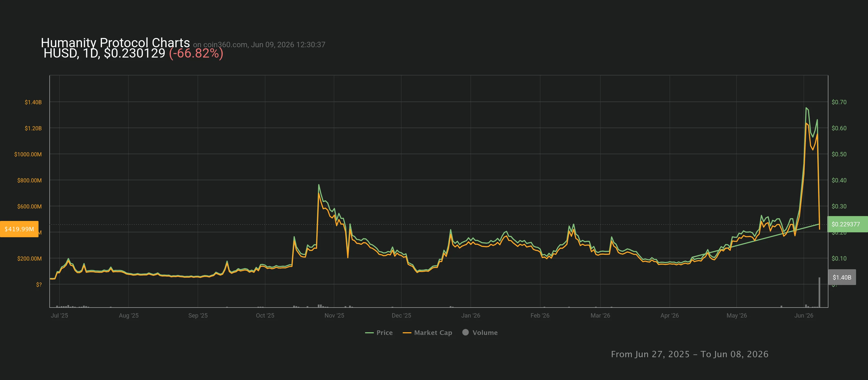The width and height of the screenshot is (868, 380).
Task: Click the Apr '26 axis label
Action: [x=669, y=315]
